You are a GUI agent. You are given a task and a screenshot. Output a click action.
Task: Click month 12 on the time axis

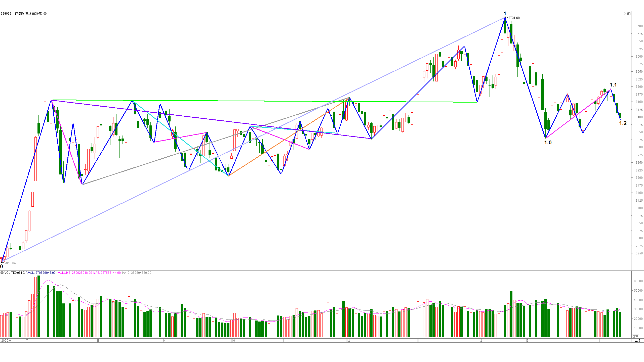[348, 341]
